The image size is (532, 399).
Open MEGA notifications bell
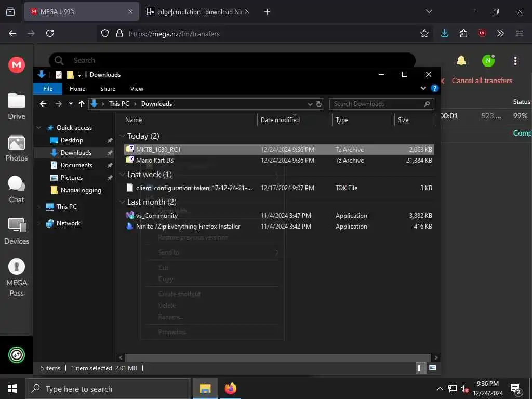461,60
